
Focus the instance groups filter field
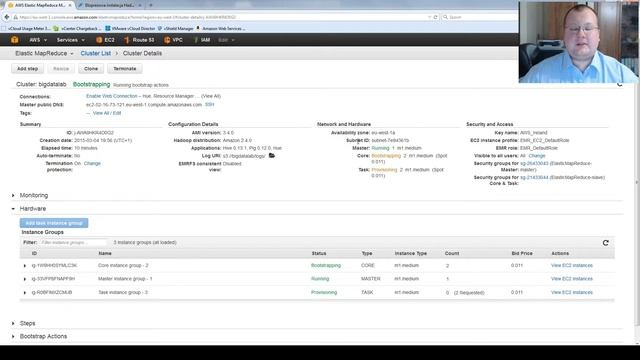(73, 242)
